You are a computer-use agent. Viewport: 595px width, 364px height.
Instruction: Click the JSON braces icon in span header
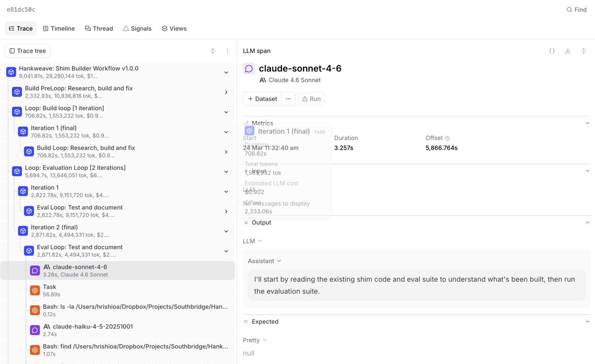552,51
